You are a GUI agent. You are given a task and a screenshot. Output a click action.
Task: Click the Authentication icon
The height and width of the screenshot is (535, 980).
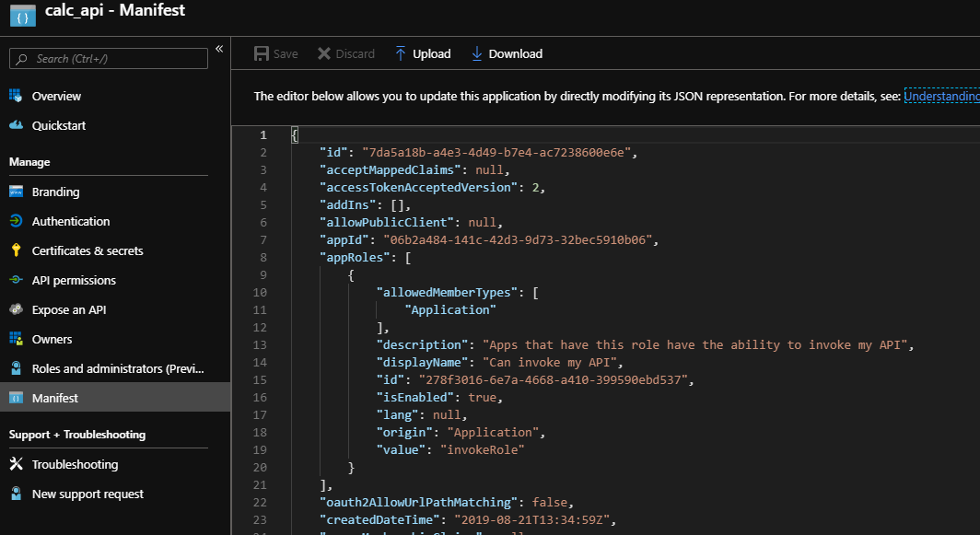point(16,221)
